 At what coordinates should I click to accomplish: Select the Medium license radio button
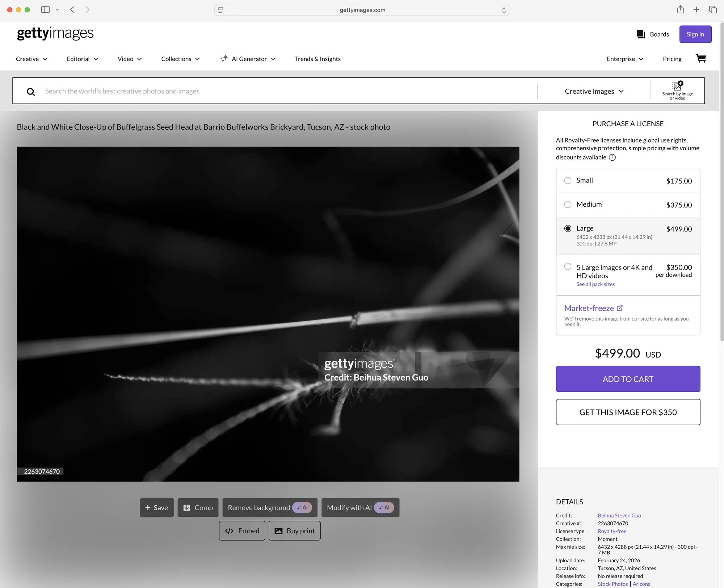click(568, 204)
